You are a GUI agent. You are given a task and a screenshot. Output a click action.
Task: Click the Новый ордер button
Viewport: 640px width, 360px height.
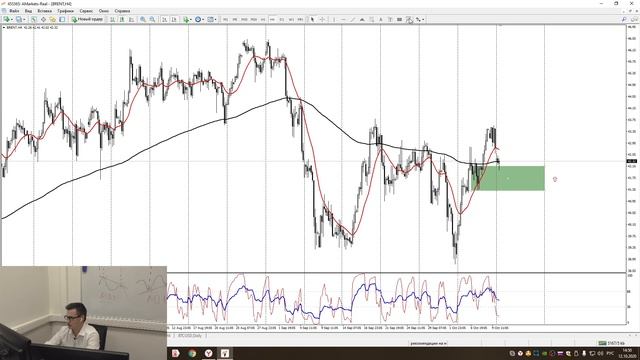87,19
